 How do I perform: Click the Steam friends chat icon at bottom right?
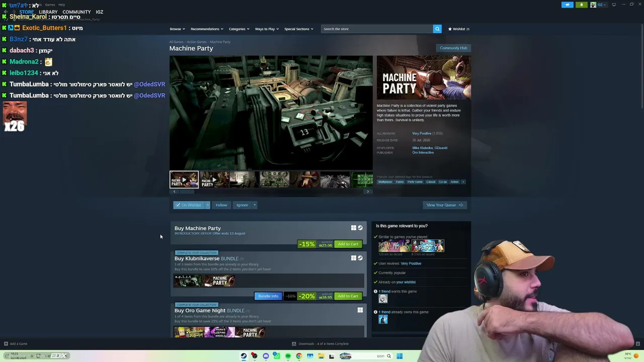coord(638,344)
